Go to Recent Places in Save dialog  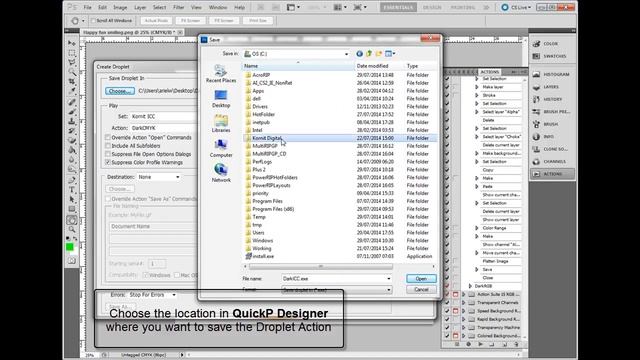[221, 74]
